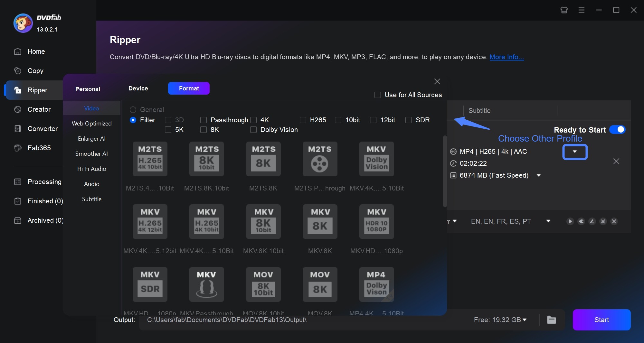644x343 pixels.
Task: Switch to the Device tab
Action: [x=138, y=88]
